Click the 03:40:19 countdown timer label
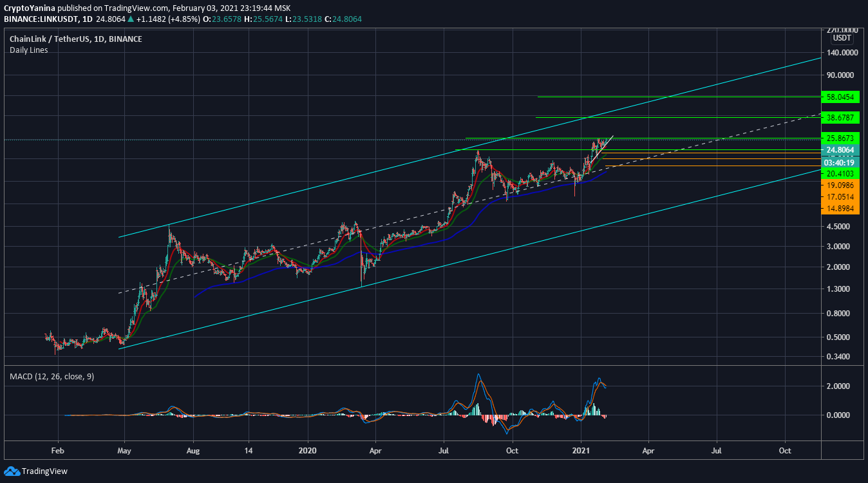868x483 pixels. 841,162
